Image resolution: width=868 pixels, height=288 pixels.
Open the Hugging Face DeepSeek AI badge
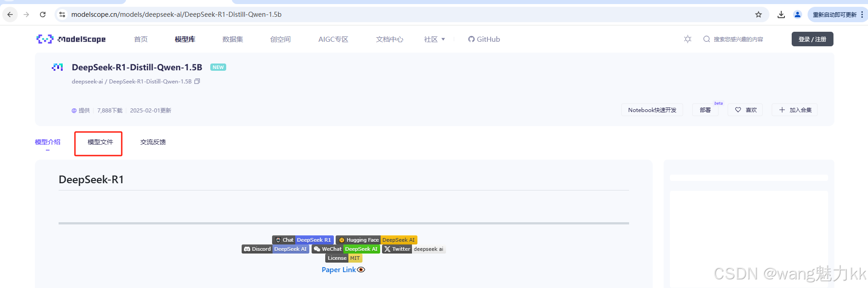[377, 240]
